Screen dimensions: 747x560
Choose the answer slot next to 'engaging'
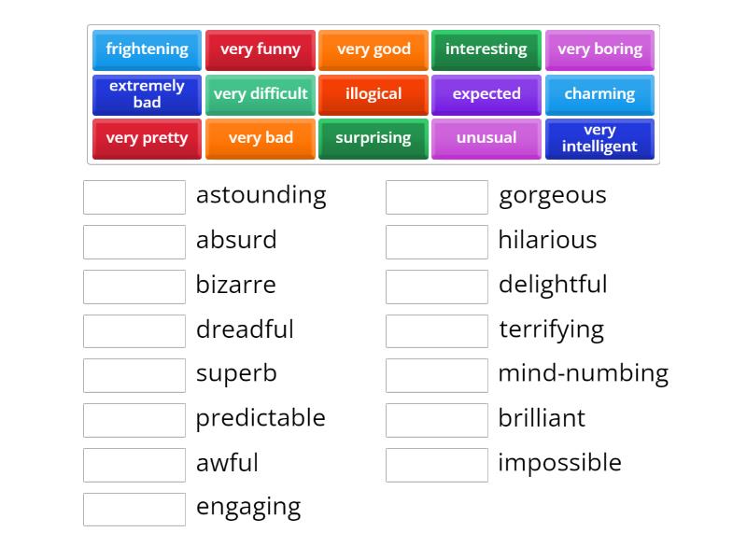[134, 509]
